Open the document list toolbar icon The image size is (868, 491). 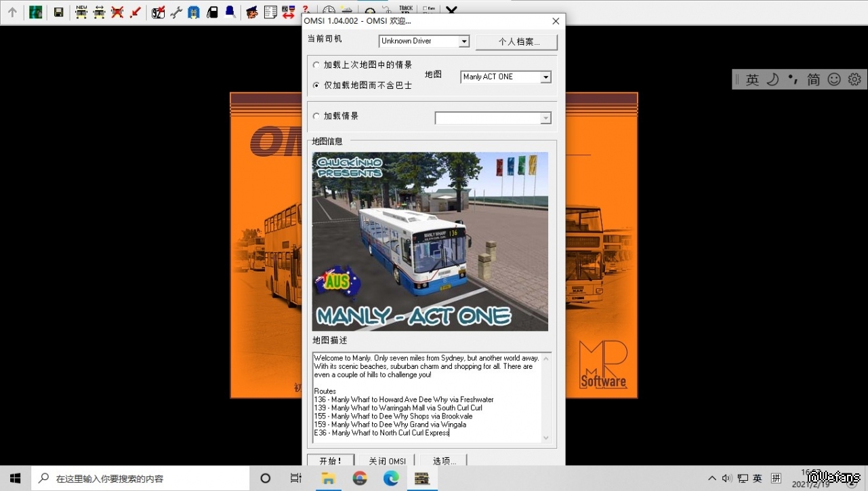point(270,12)
